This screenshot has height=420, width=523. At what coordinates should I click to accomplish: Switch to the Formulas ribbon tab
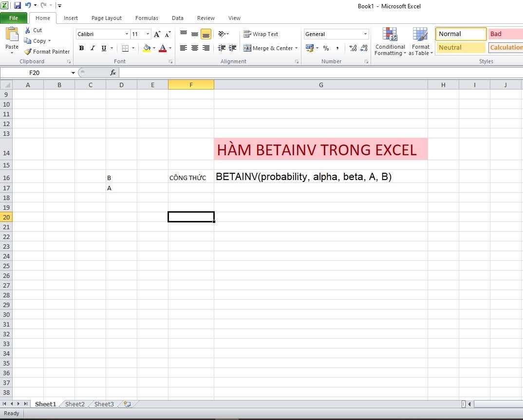(x=147, y=18)
